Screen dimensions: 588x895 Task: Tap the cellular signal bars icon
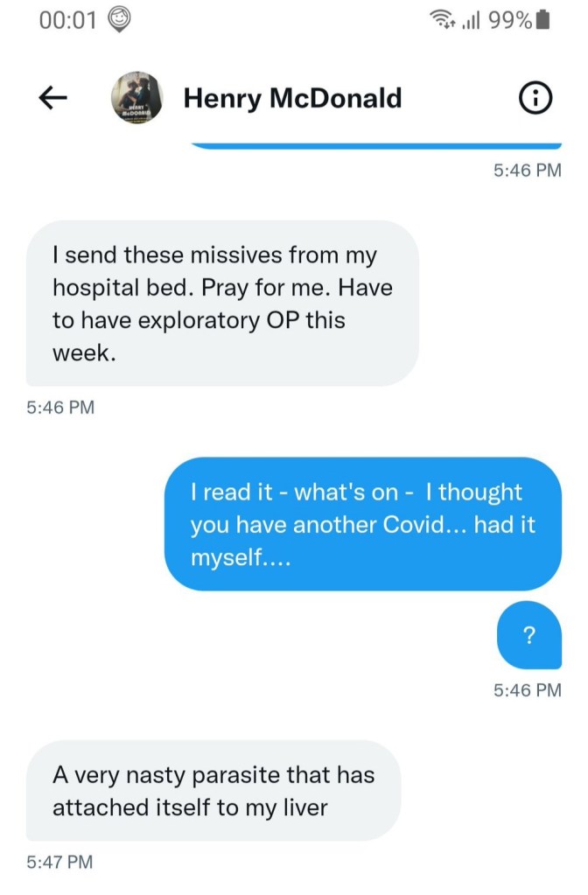click(472, 19)
